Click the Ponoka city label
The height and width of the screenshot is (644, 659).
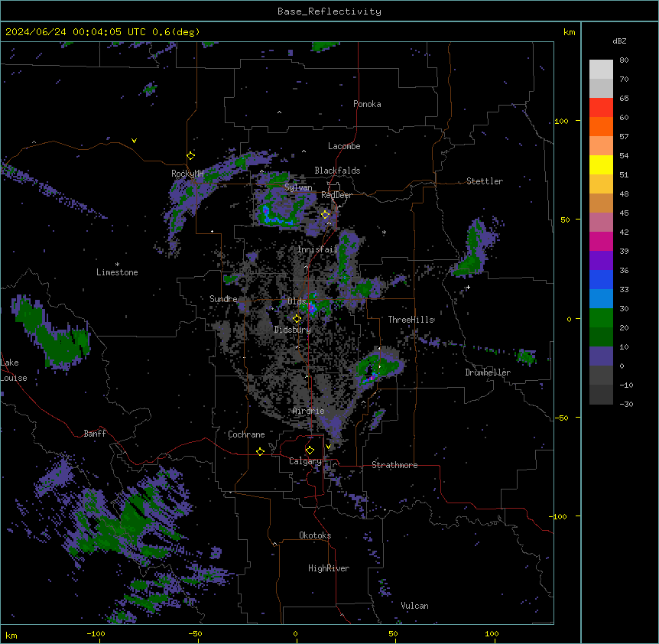click(367, 104)
